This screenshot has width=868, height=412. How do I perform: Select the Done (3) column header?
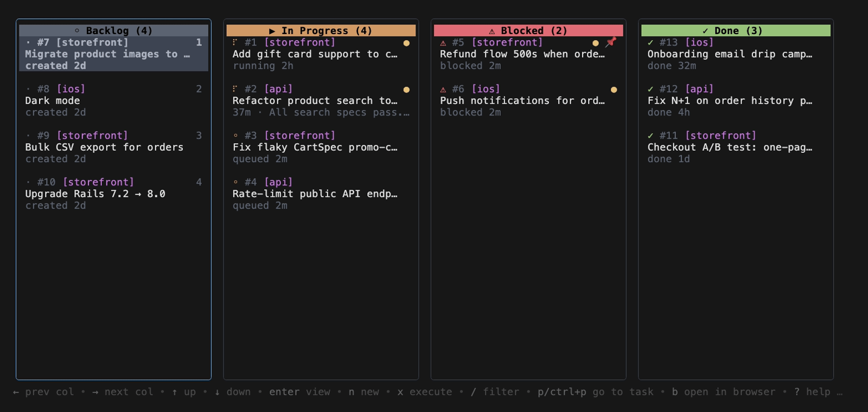click(736, 31)
